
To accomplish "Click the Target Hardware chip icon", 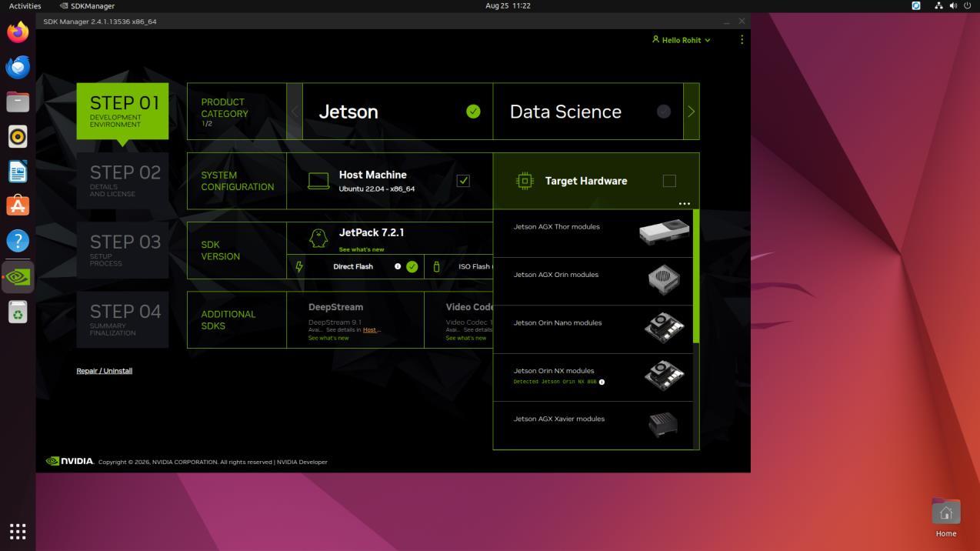I will click(525, 181).
